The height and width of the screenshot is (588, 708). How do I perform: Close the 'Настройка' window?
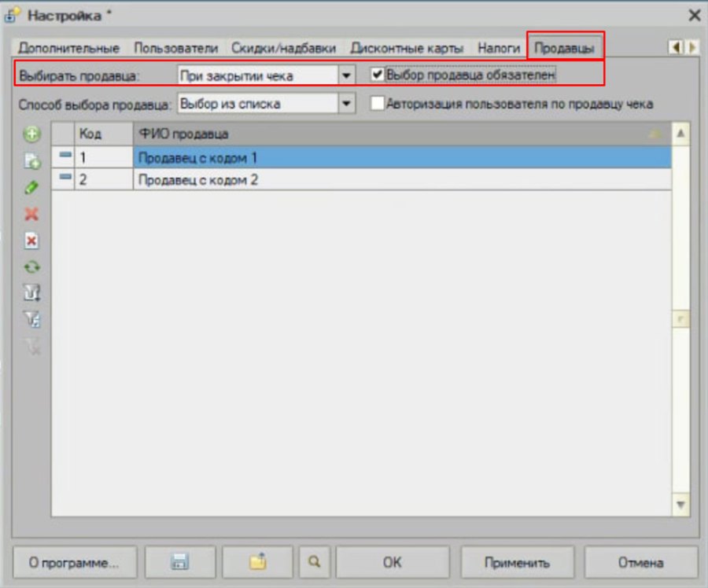point(695,16)
